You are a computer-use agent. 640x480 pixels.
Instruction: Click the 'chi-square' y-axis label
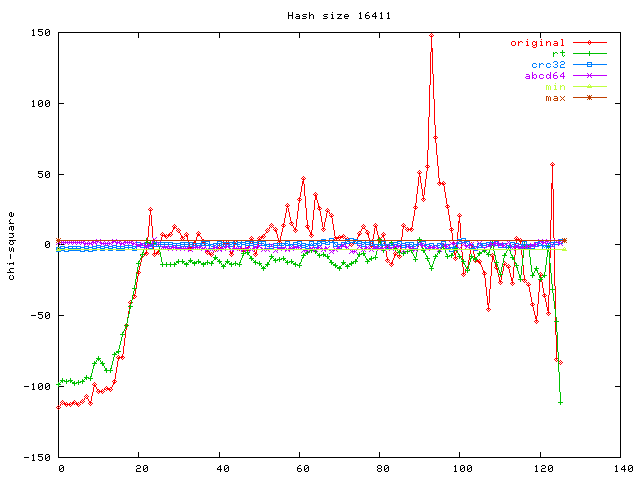pyautogui.click(x=11, y=245)
